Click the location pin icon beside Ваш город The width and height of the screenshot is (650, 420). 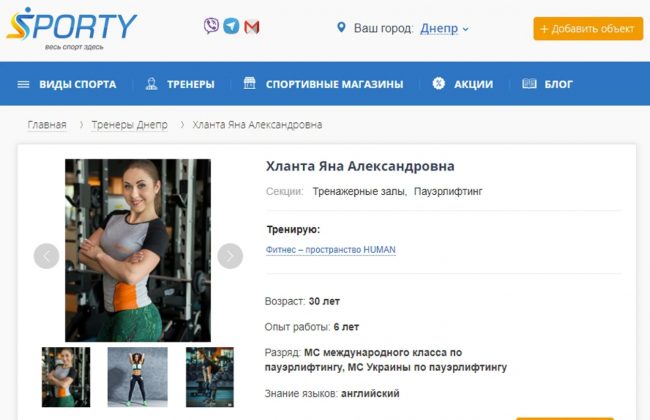tap(341, 27)
